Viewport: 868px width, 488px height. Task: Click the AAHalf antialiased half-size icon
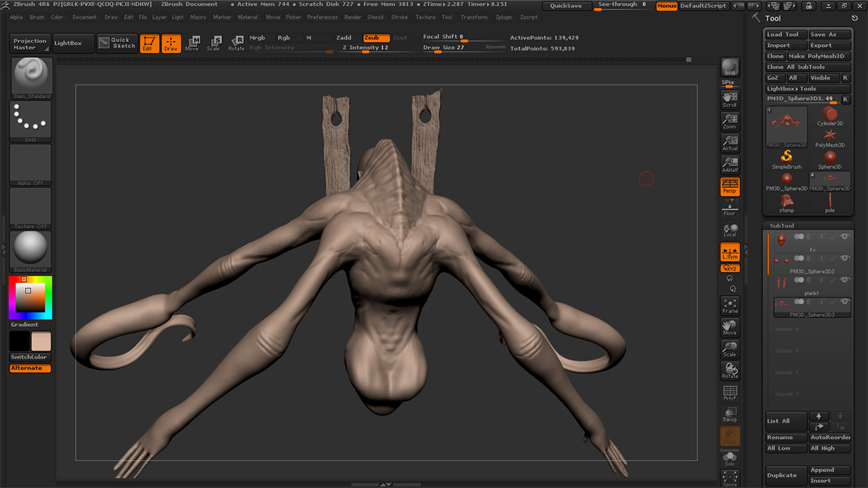point(730,165)
